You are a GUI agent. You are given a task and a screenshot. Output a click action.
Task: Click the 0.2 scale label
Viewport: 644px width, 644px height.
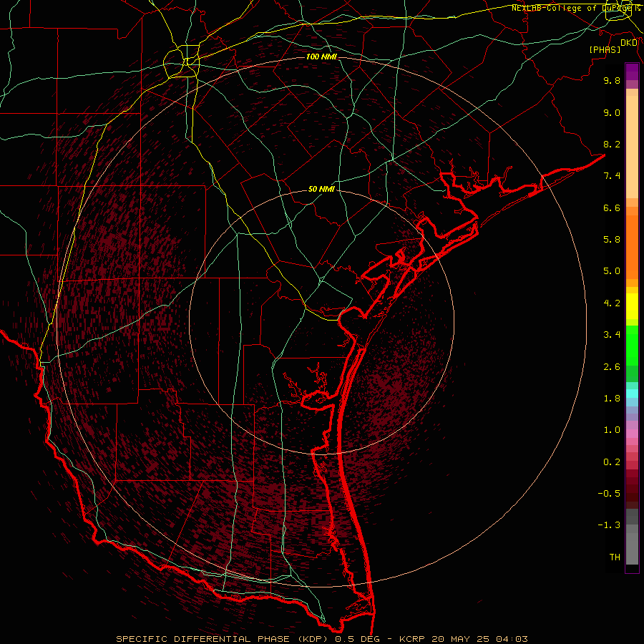pyautogui.click(x=612, y=462)
